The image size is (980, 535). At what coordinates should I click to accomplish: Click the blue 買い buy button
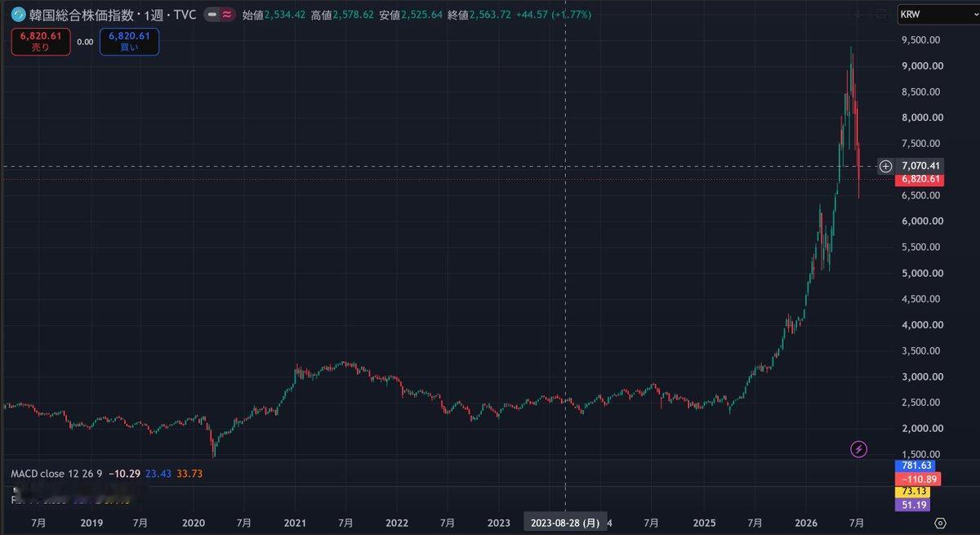click(129, 42)
